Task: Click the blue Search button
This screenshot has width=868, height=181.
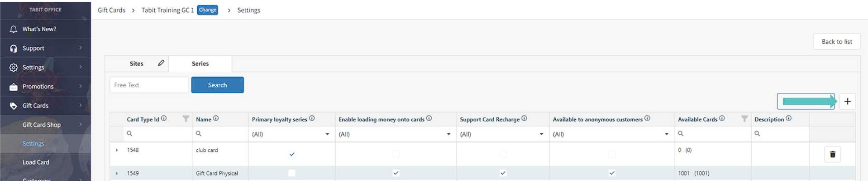Action: point(217,85)
